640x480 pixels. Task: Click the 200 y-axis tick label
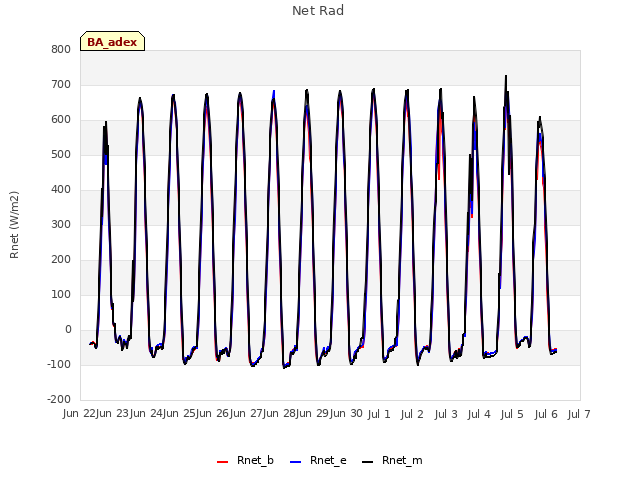pyautogui.click(x=61, y=260)
